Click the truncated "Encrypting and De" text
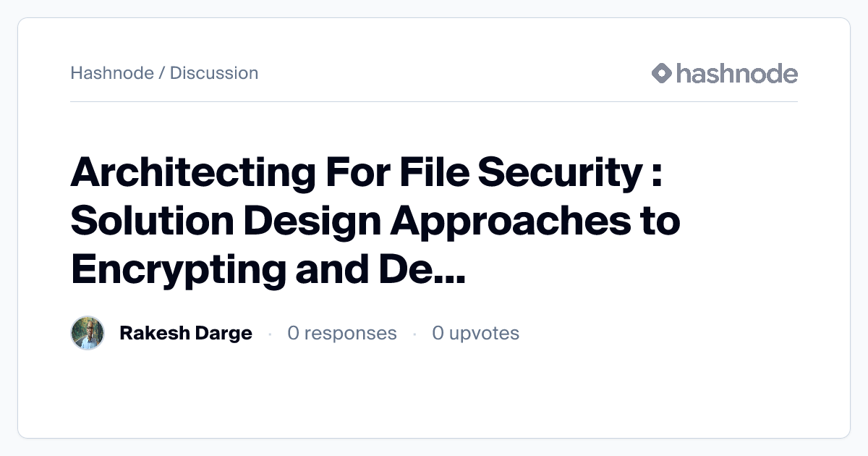Screen dimensions: 868x456 [249, 269]
